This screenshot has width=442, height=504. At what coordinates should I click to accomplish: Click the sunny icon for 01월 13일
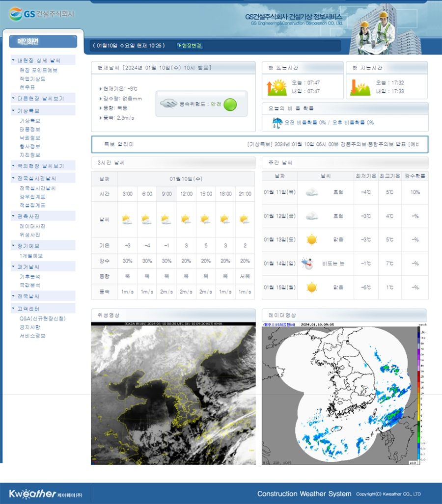[x=311, y=239]
